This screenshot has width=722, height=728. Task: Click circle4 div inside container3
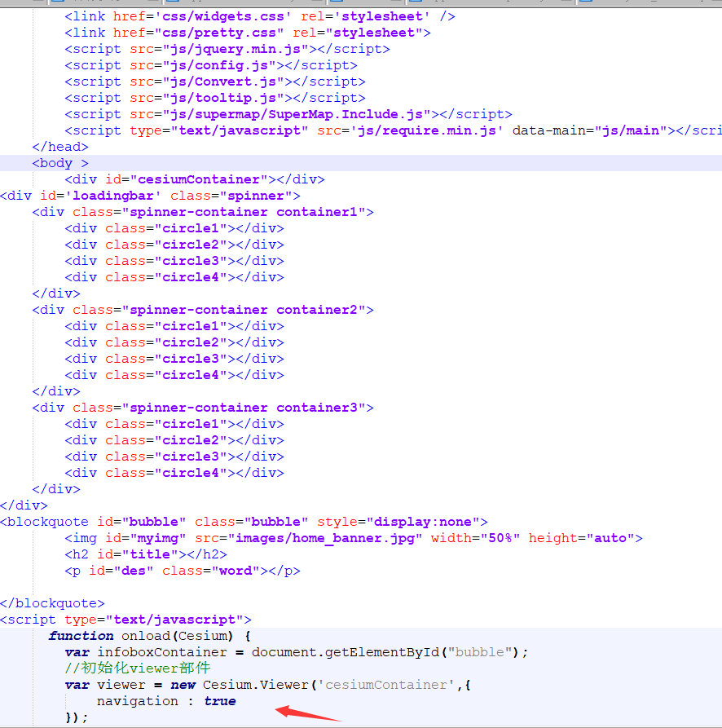[x=174, y=473]
